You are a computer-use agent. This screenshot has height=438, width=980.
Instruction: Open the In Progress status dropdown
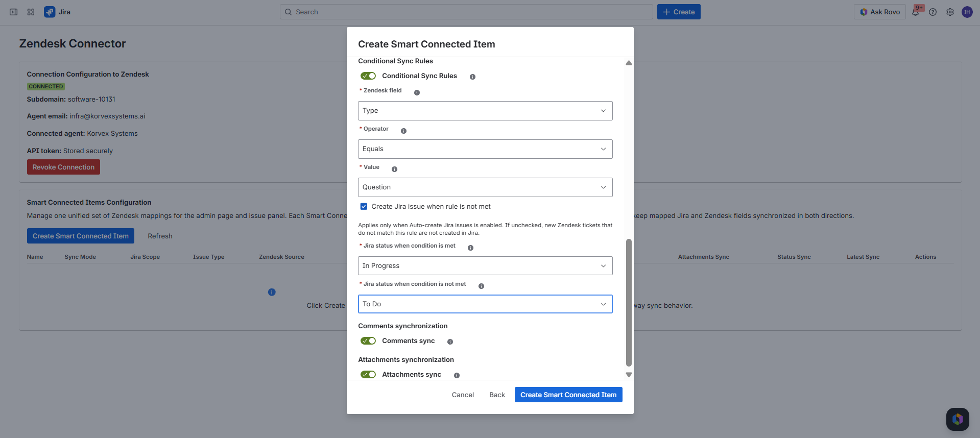click(x=485, y=265)
